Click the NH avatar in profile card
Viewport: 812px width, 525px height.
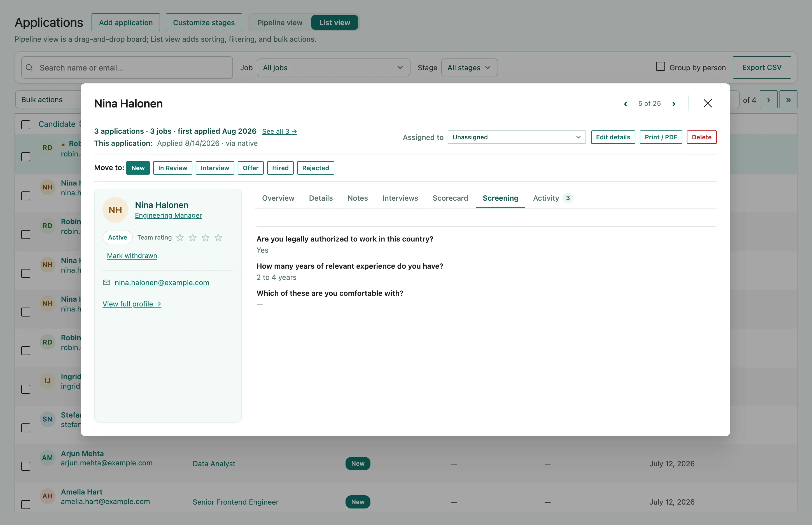tap(115, 210)
